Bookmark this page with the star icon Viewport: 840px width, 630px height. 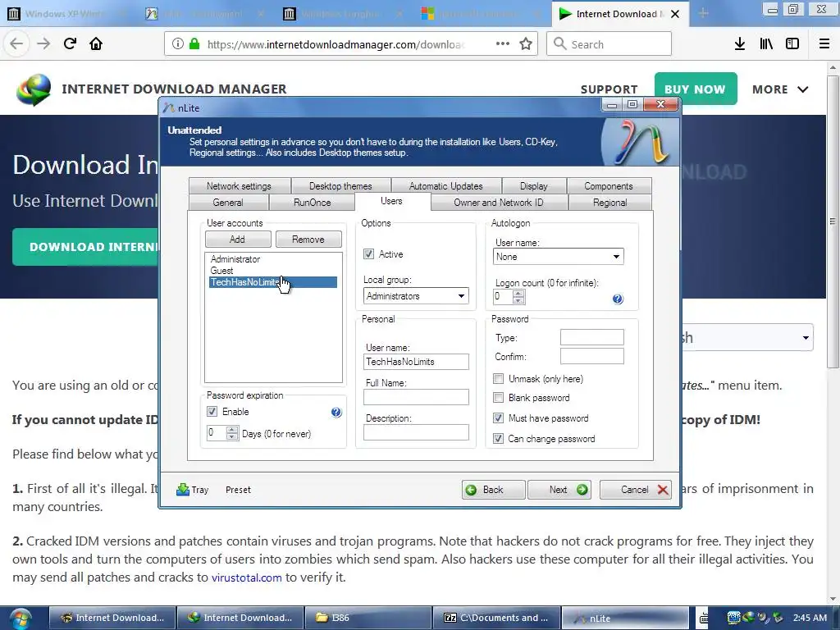coord(526,44)
